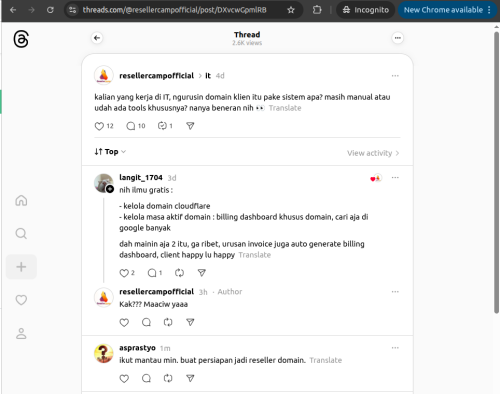
Task: Click New Chrome available update button
Action: coord(447,10)
